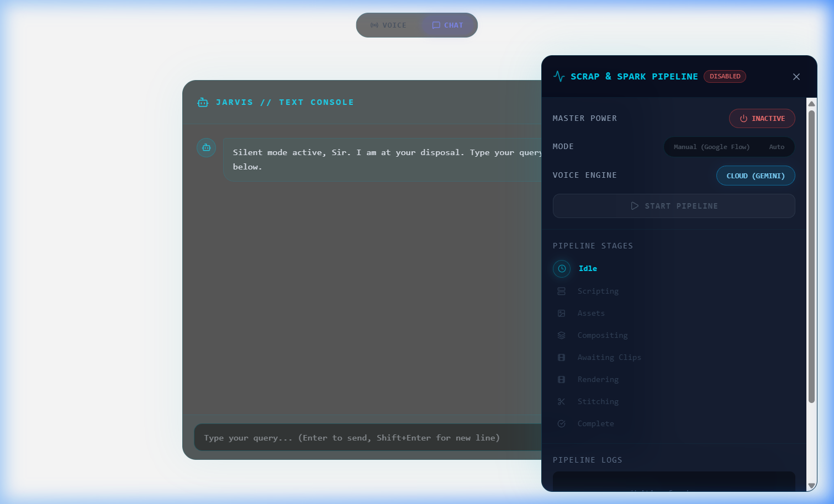Image resolution: width=834 pixels, height=504 pixels.
Task: Click the query text input field
Action: click(x=367, y=438)
